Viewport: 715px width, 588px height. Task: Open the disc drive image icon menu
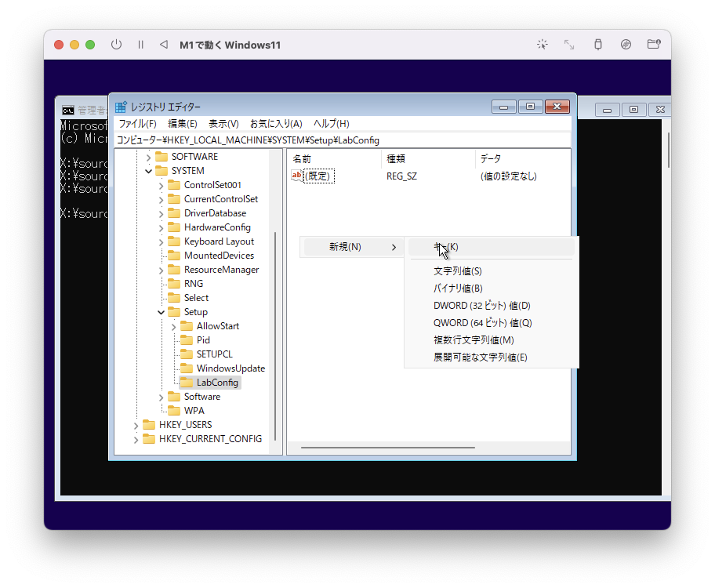point(626,44)
